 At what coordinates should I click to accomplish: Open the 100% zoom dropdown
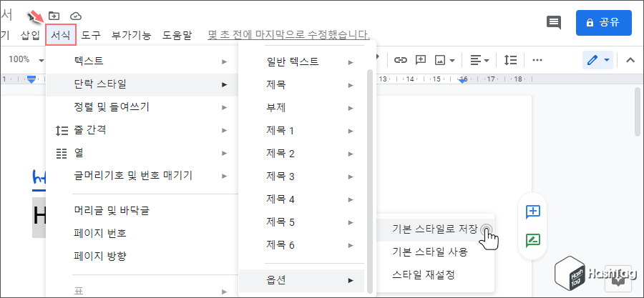pos(26,60)
